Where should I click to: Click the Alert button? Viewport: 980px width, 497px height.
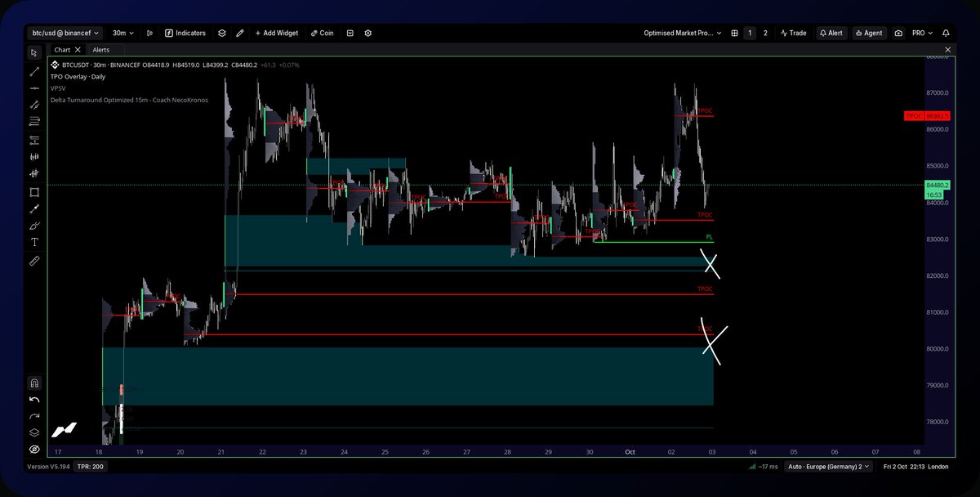pyautogui.click(x=831, y=34)
